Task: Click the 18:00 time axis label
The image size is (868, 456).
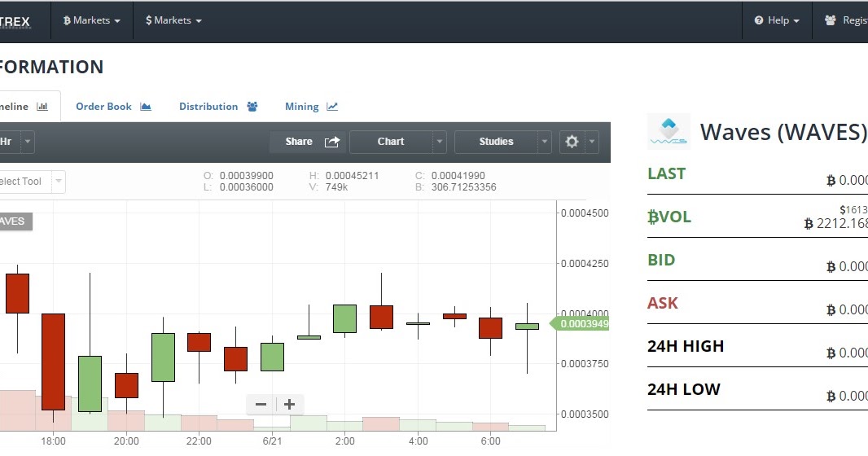Action: click(x=53, y=441)
